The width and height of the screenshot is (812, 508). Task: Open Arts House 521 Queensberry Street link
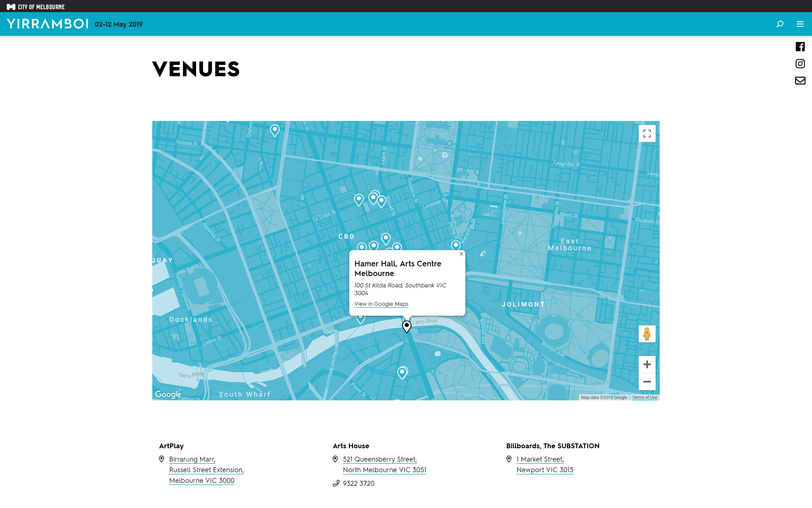384,464
